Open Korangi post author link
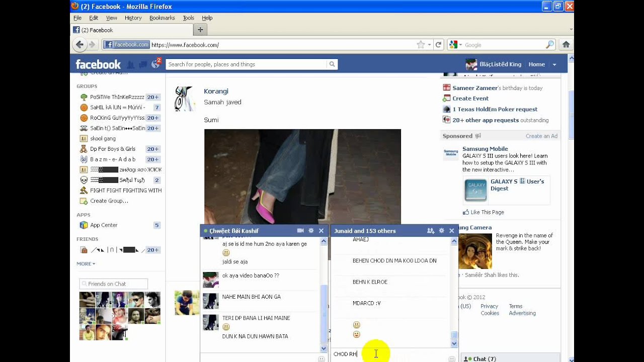 (216, 91)
